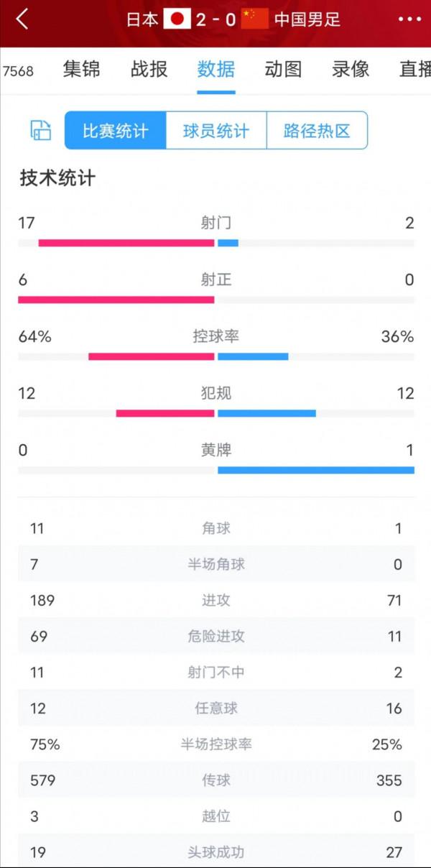Tap the rotate-to-landscape screen icon

pyautogui.click(x=41, y=129)
